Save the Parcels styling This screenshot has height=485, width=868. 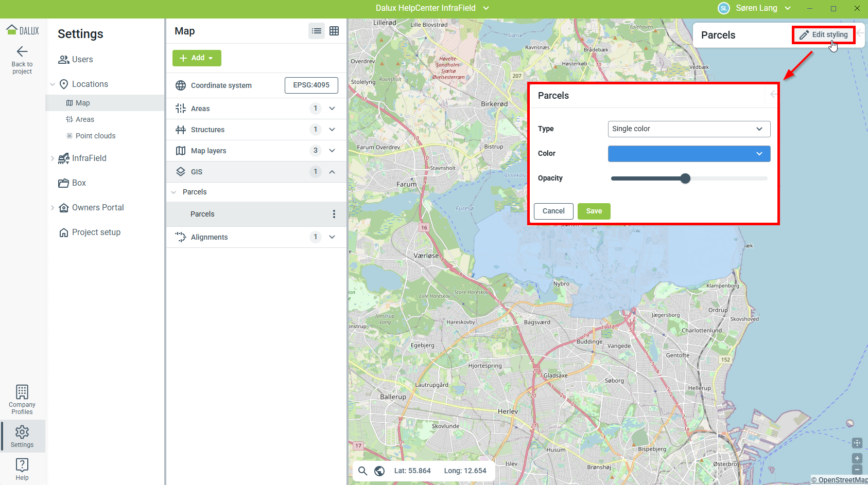tap(594, 211)
